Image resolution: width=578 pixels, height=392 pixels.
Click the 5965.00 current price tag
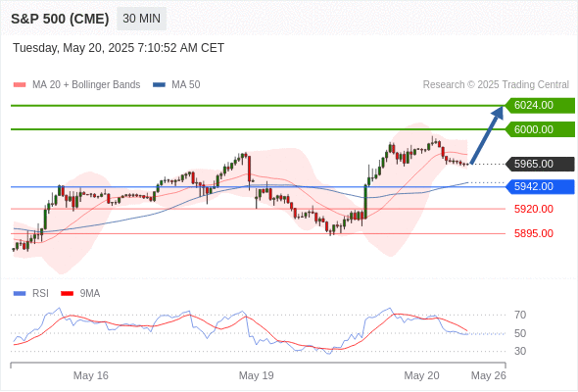click(x=540, y=164)
